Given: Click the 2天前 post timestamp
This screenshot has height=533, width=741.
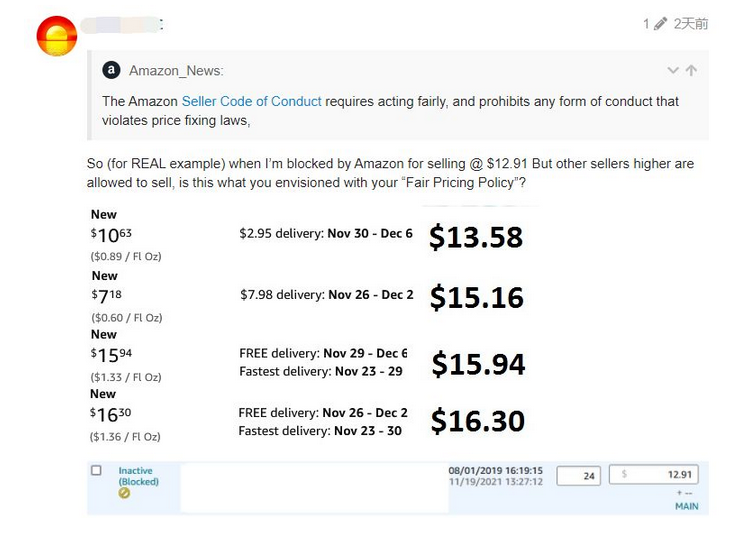Looking at the screenshot, I should coord(690,24).
